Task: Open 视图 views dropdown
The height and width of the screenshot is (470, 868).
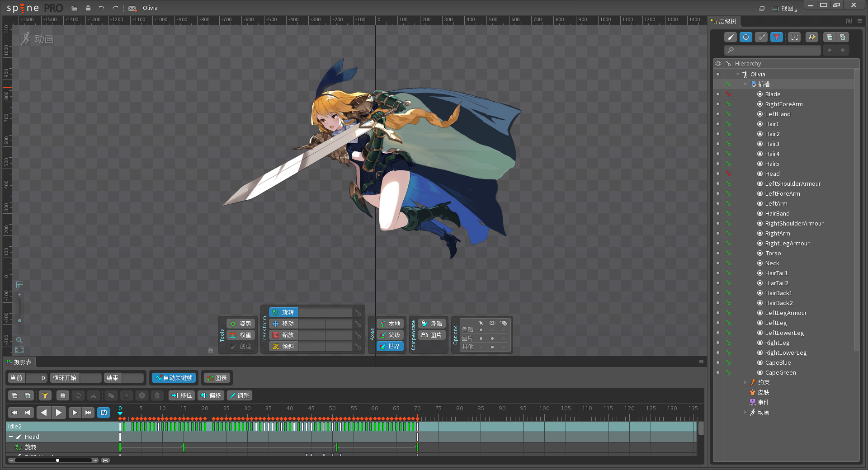Action: (785, 8)
